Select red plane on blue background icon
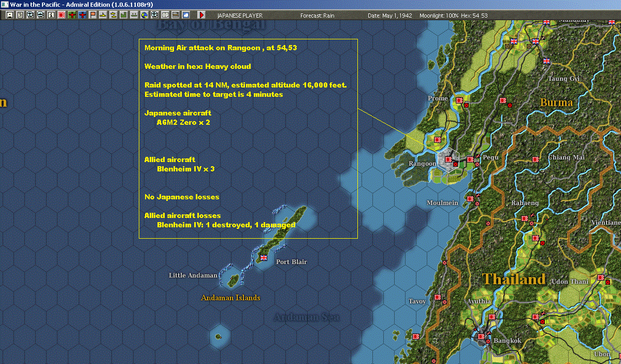Viewport: 621px width, 364px height. pos(82,15)
